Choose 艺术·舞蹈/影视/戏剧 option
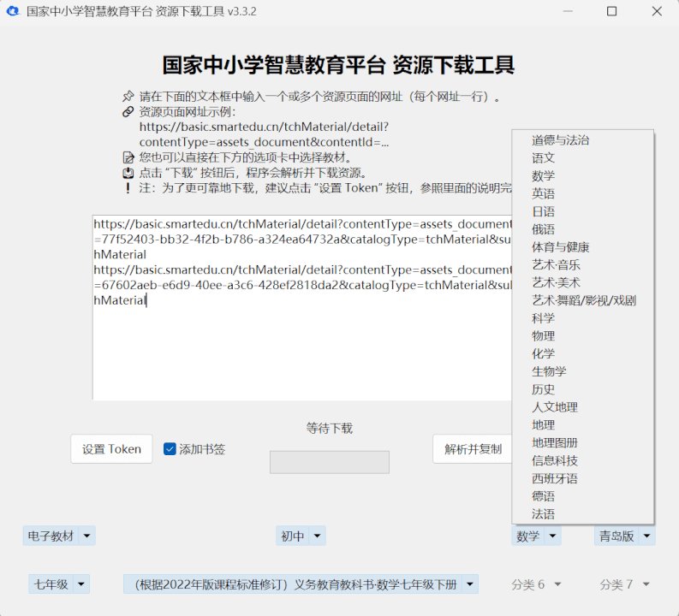Image resolution: width=679 pixels, height=616 pixels. [582, 300]
